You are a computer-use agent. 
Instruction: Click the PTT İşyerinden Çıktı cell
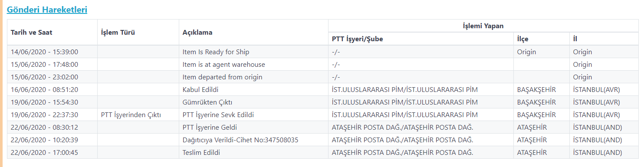(138, 115)
